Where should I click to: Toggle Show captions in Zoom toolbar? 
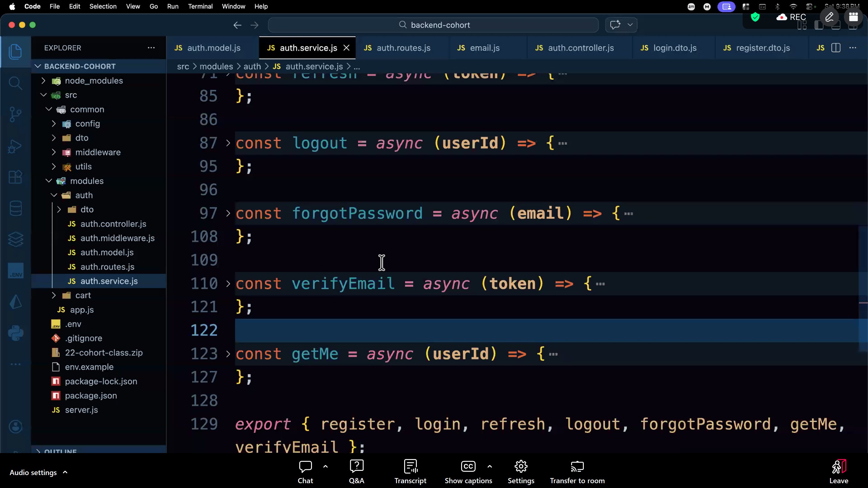pyautogui.click(x=468, y=471)
